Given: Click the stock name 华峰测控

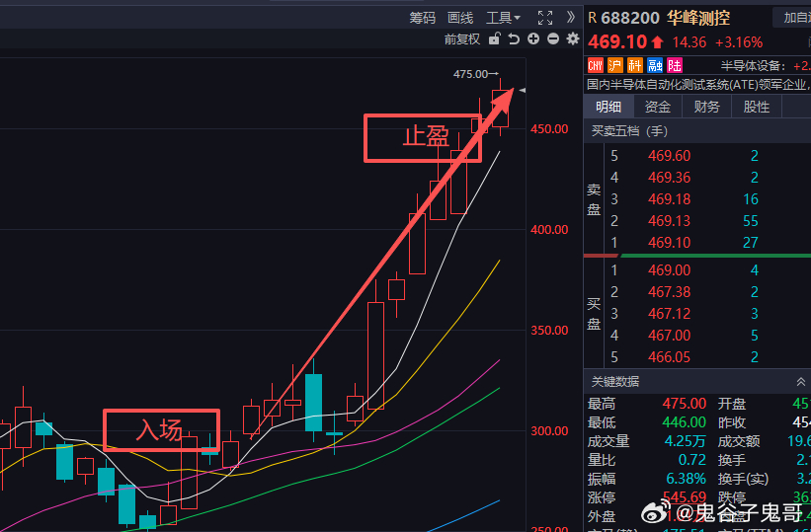Looking at the screenshot, I should [x=698, y=18].
